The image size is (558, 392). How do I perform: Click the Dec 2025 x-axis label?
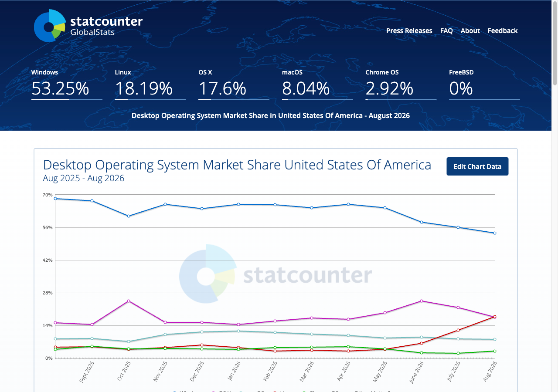(197, 372)
